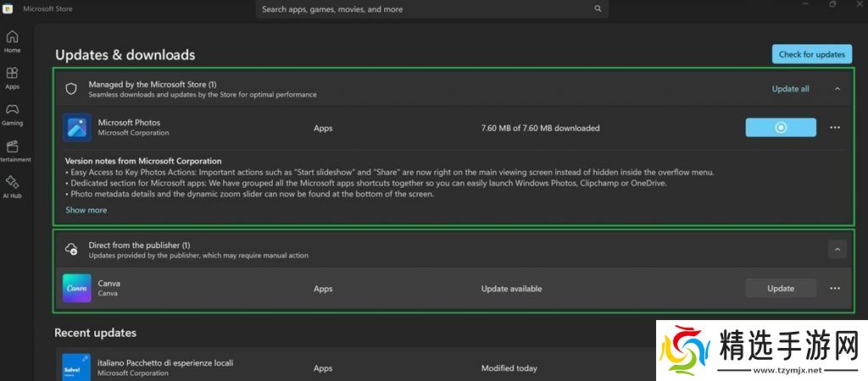Click the italiano Pacchetto app icon
The image size is (868, 381).
click(77, 367)
